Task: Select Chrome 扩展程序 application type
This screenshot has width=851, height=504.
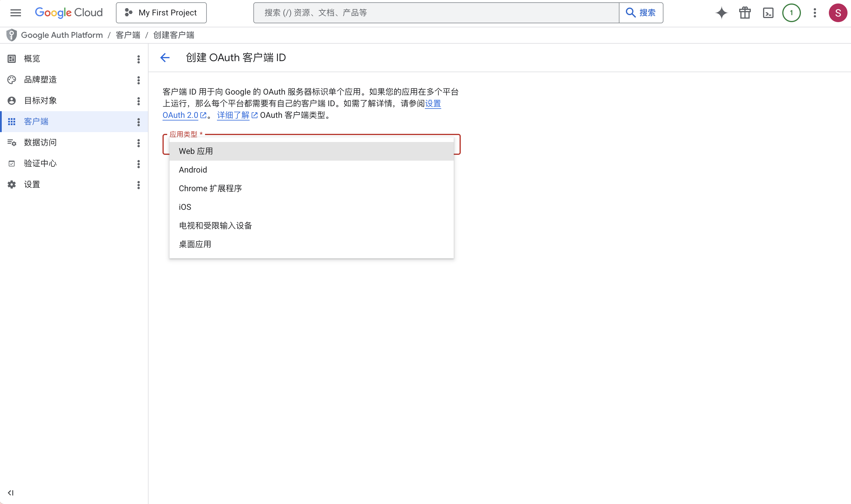Action: (x=311, y=189)
